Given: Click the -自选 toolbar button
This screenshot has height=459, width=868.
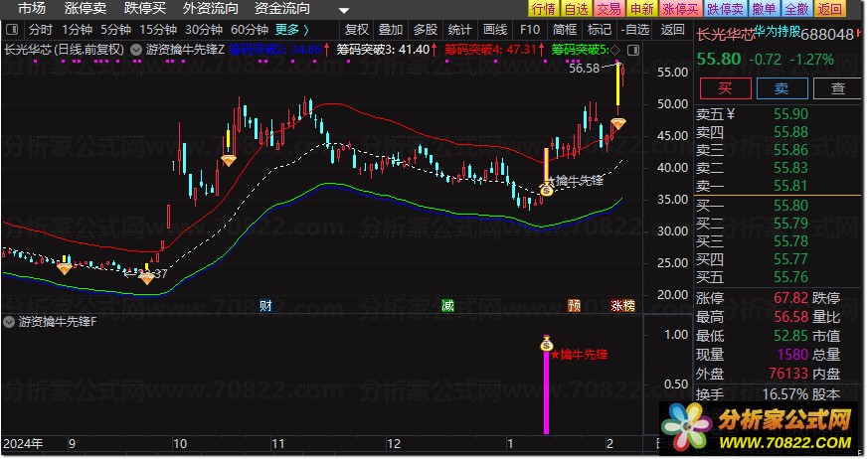Looking at the screenshot, I should click(635, 30).
